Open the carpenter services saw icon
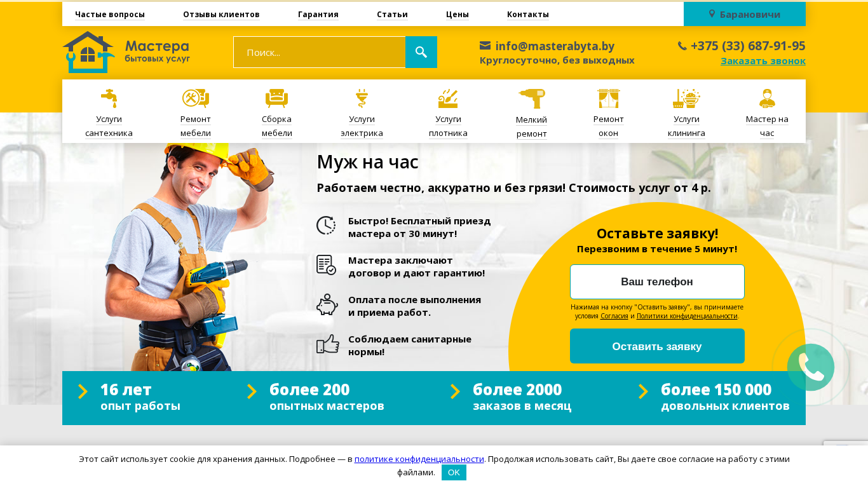The height and width of the screenshot is (488, 868). point(448,98)
